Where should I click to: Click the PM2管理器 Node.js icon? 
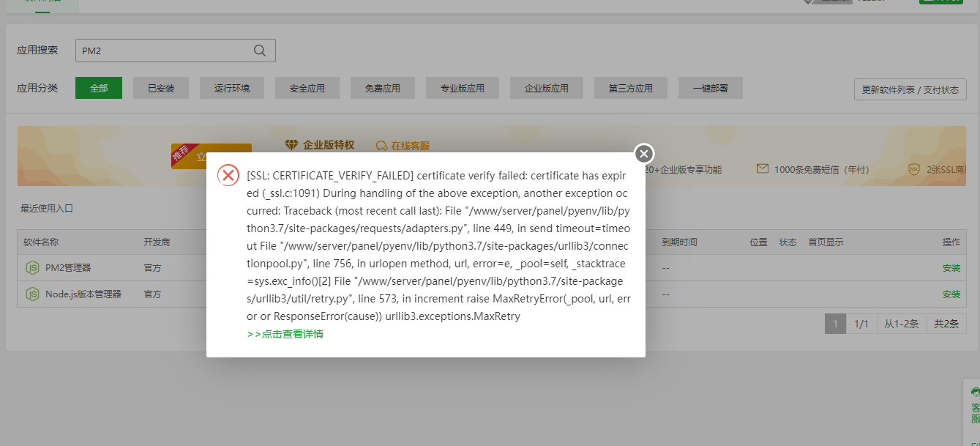tap(32, 267)
